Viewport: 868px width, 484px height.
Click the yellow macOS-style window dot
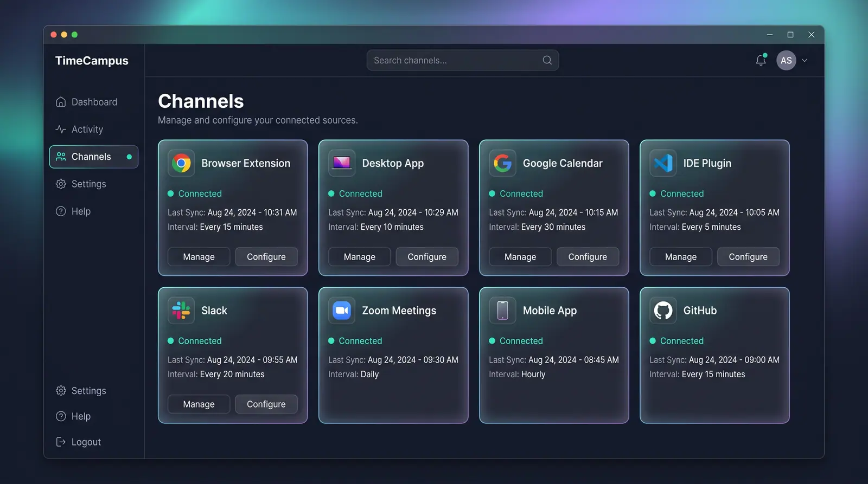click(x=64, y=35)
